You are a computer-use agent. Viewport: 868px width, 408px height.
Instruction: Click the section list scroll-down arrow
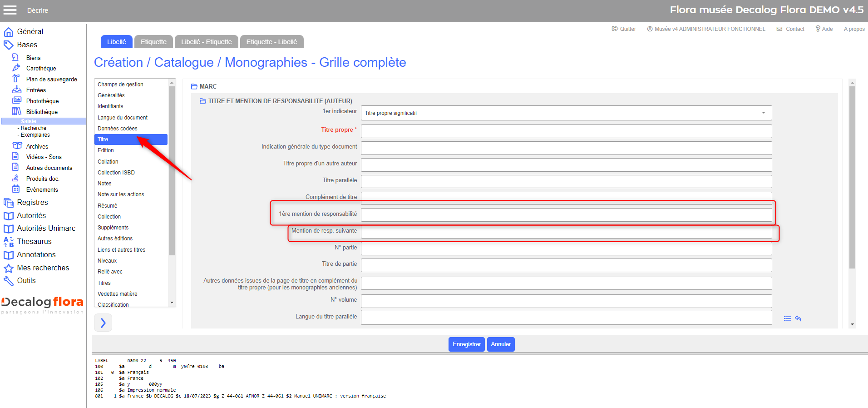click(172, 303)
